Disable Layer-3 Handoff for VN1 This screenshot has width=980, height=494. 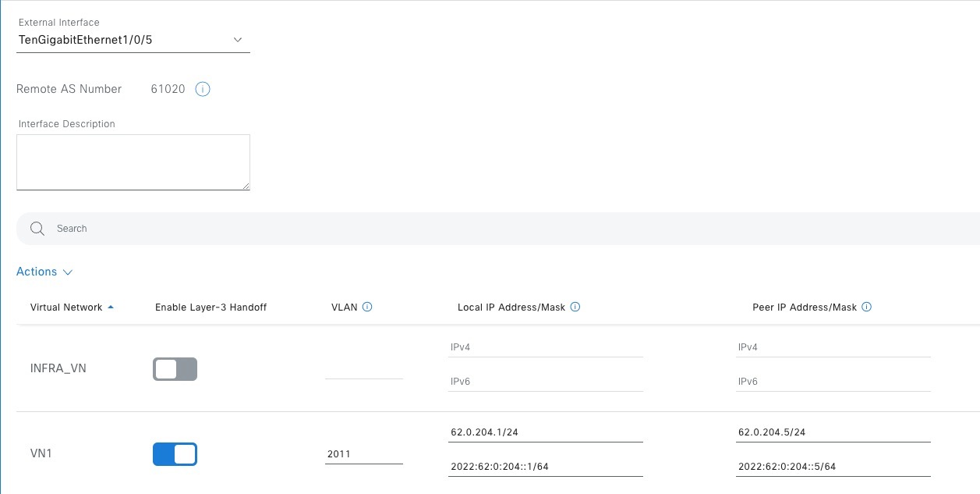coord(175,453)
